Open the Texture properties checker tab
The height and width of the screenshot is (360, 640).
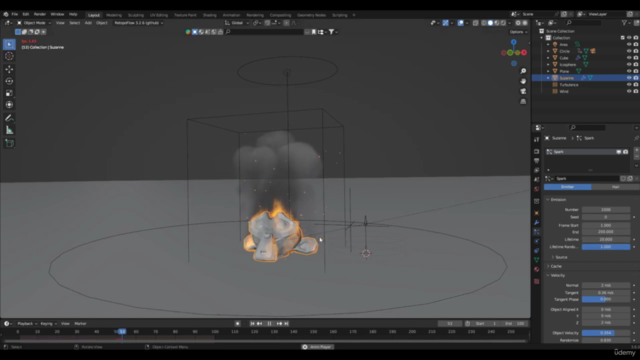pos(536,281)
